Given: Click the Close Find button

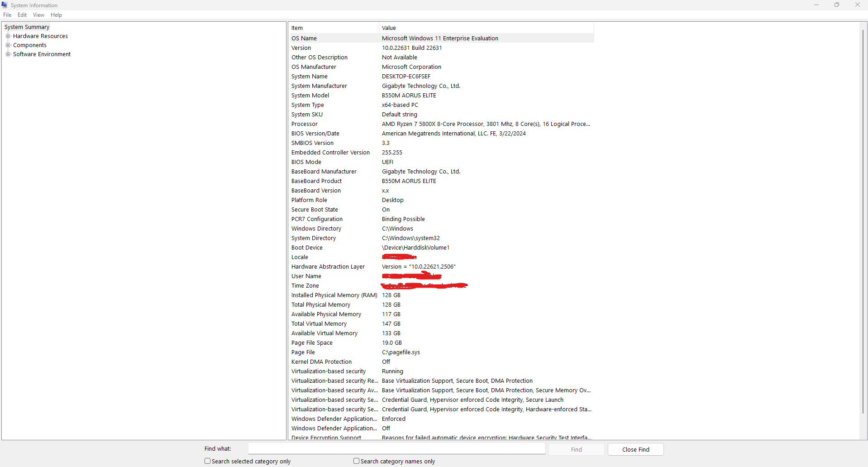Looking at the screenshot, I should click(x=635, y=449).
